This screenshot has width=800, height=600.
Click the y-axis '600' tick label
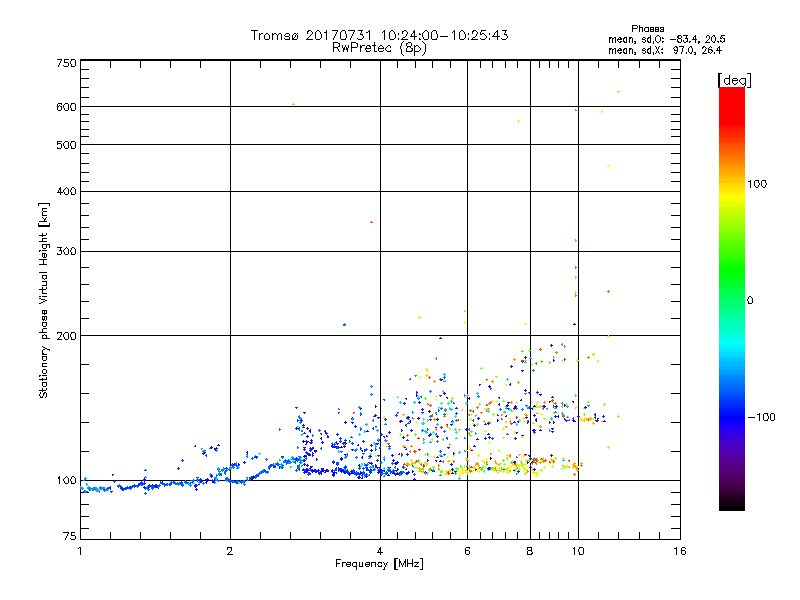67,107
